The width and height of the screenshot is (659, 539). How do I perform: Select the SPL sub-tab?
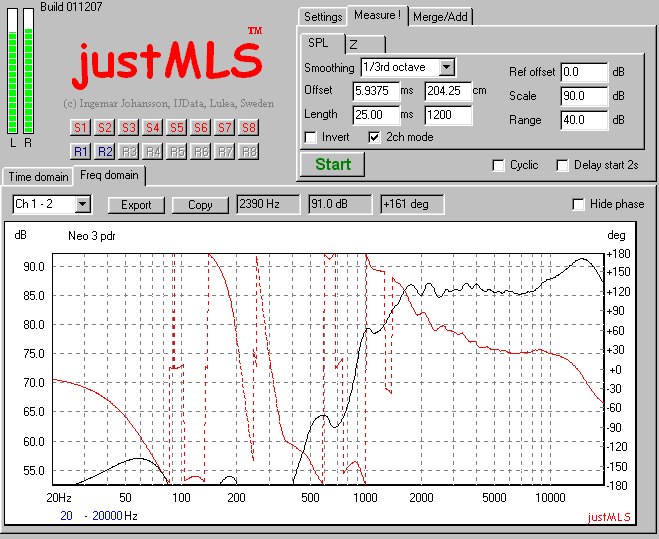click(323, 43)
